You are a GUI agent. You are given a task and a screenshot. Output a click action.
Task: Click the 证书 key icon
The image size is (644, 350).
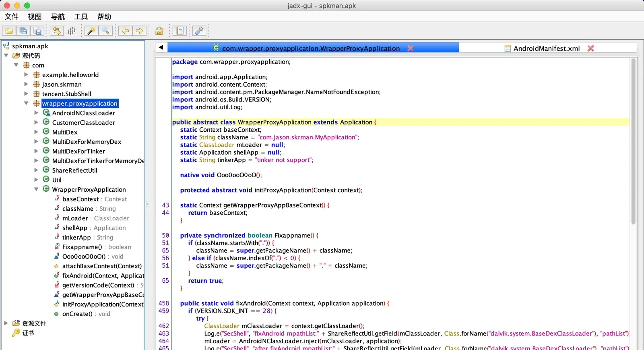pyautogui.click(x=16, y=333)
